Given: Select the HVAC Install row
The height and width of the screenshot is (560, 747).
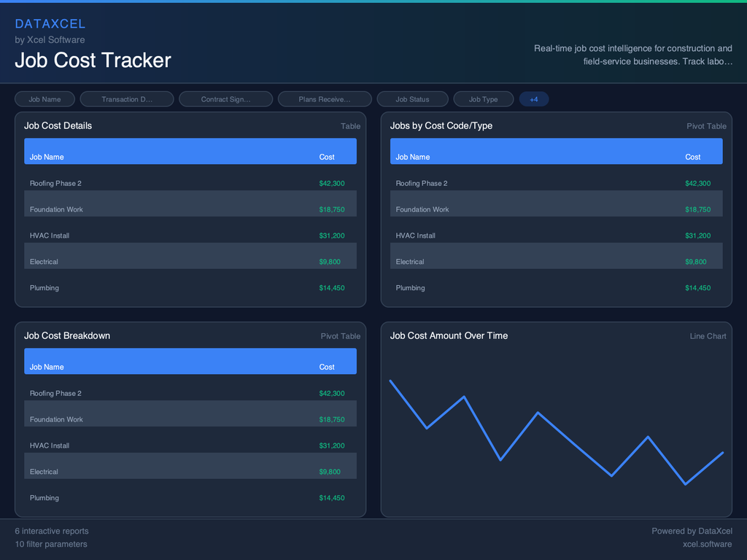Looking at the screenshot, I should tap(190, 236).
